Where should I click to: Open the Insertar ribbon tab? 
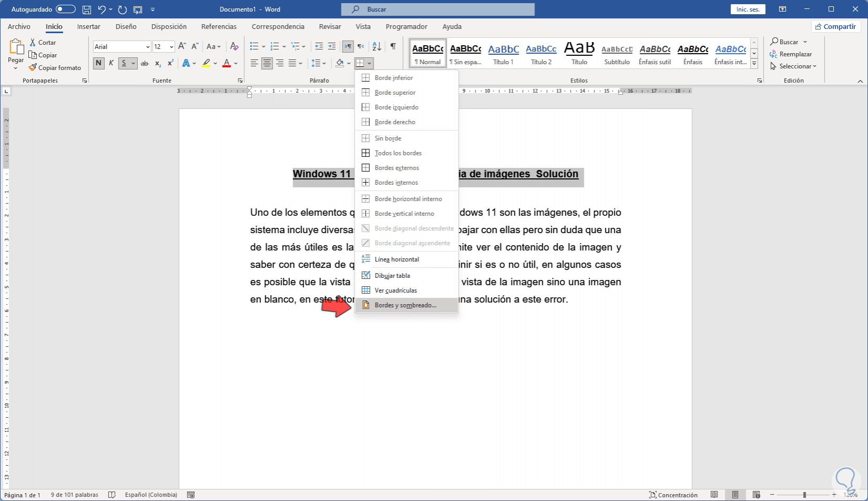coord(88,26)
